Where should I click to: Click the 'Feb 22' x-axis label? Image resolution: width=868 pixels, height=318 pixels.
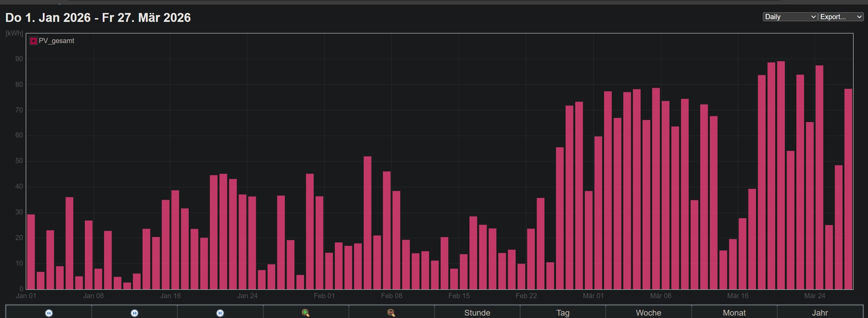[526, 296]
